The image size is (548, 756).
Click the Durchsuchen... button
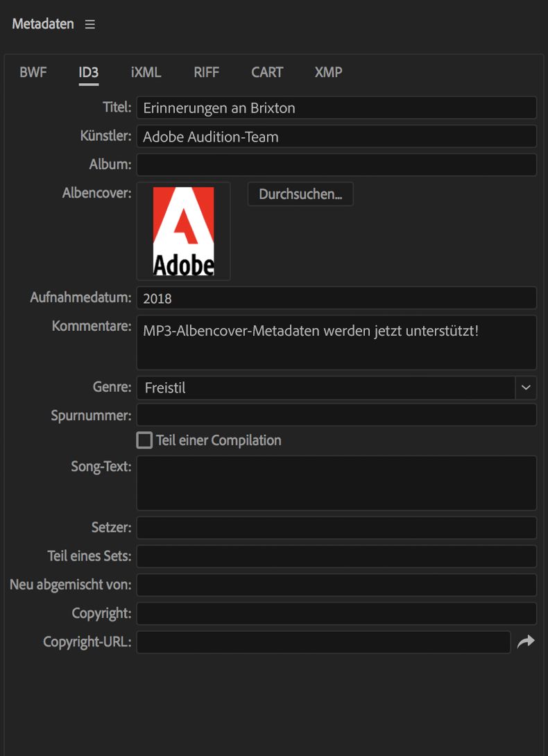300,194
